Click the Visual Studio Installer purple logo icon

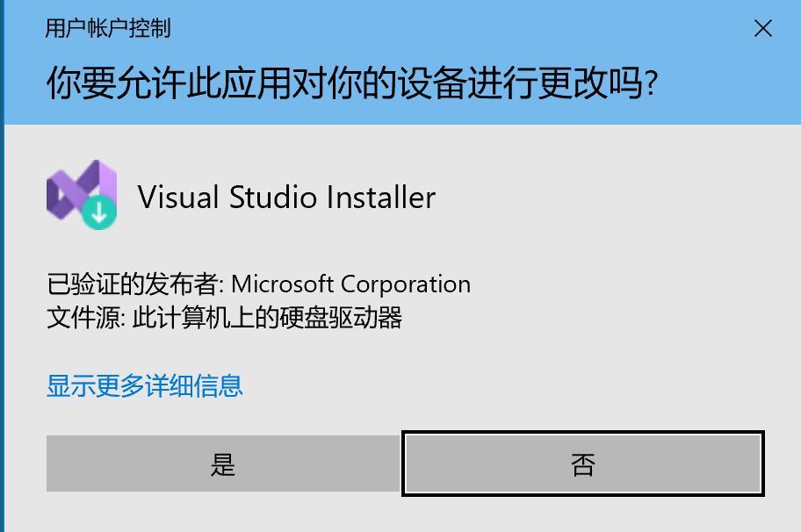point(82,195)
